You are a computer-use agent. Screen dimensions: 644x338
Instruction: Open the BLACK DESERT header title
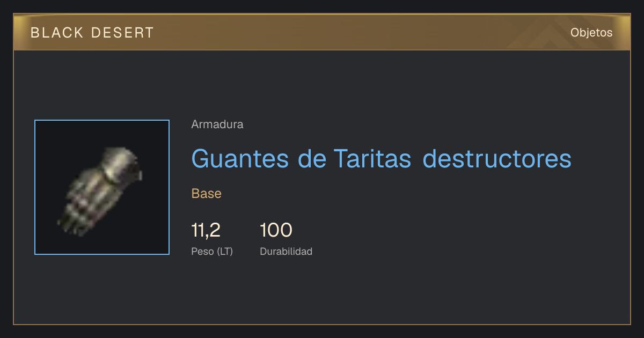click(x=92, y=33)
